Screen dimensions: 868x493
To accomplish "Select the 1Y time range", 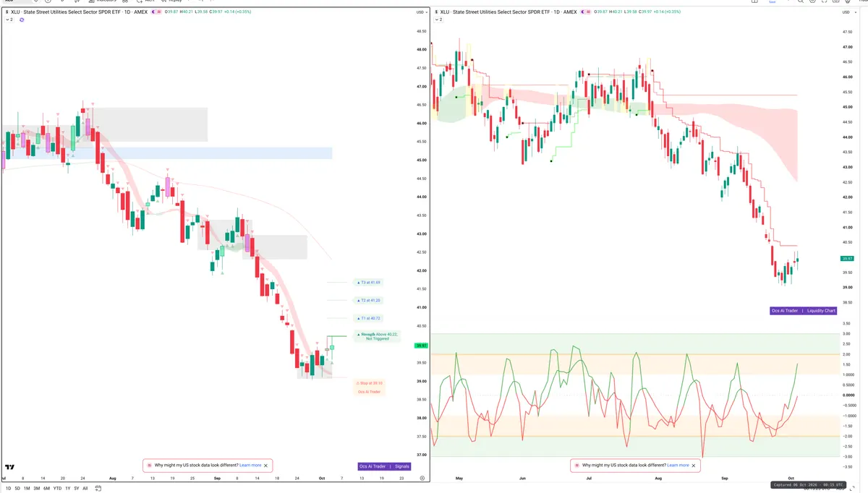I will [x=68, y=489].
